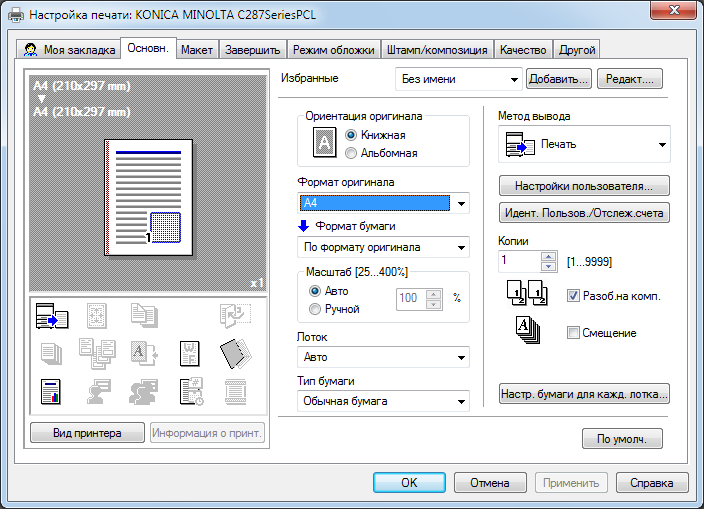Image resolution: width=704 pixels, height=509 pixels.
Task: Click the grayed booklet fold icon
Action: click(x=235, y=315)
